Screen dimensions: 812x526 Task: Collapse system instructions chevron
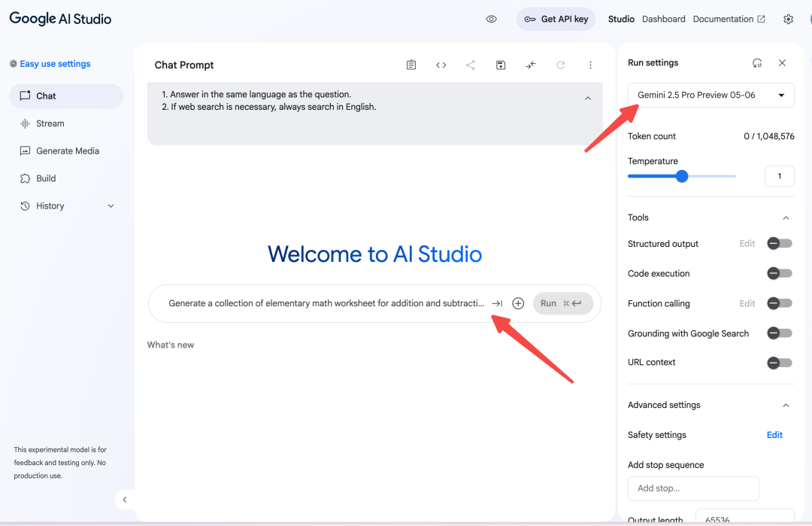(588, 98)
